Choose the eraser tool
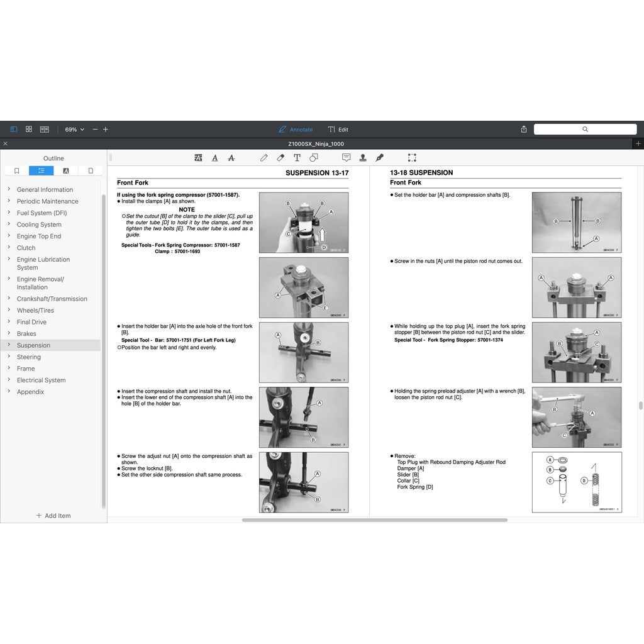This screenshot has height=644, width=644. (x=281, y=158)
